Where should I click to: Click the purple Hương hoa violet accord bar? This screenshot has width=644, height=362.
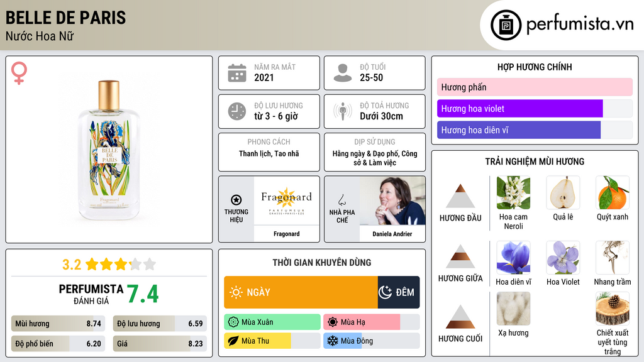[535, 108]
